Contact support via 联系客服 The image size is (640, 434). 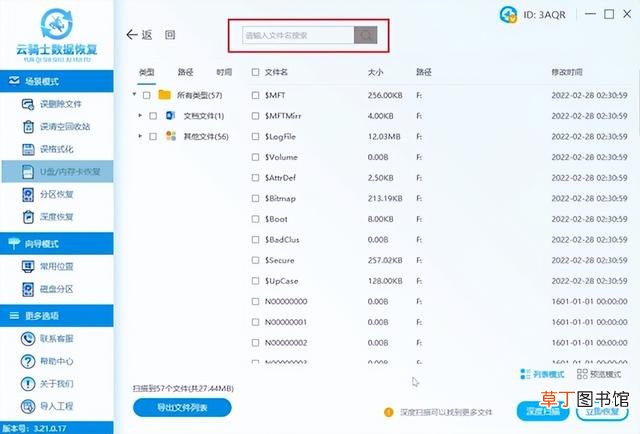point(47,338)
